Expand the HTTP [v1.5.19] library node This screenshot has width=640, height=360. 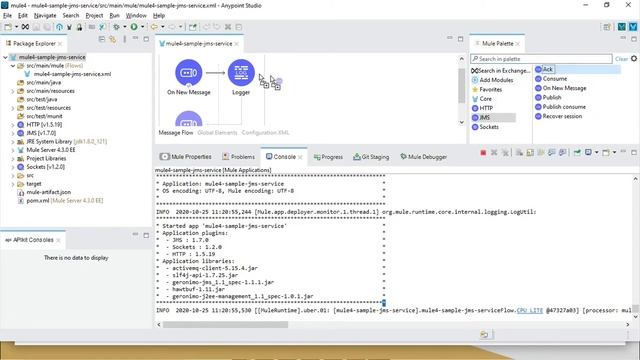click(13, 125)
